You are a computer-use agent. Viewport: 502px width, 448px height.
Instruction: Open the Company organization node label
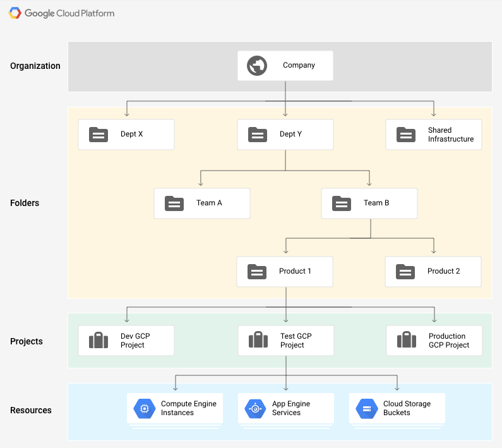(x=299, y=65)
